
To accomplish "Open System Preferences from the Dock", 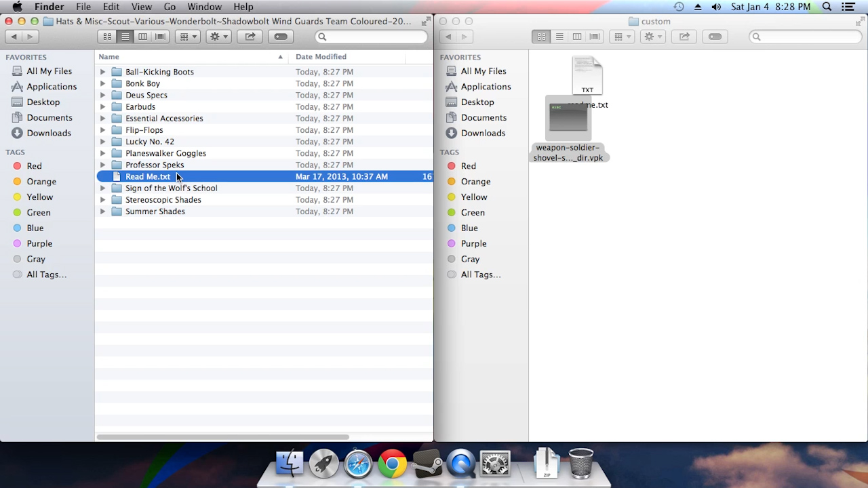I will coord(495,464).
